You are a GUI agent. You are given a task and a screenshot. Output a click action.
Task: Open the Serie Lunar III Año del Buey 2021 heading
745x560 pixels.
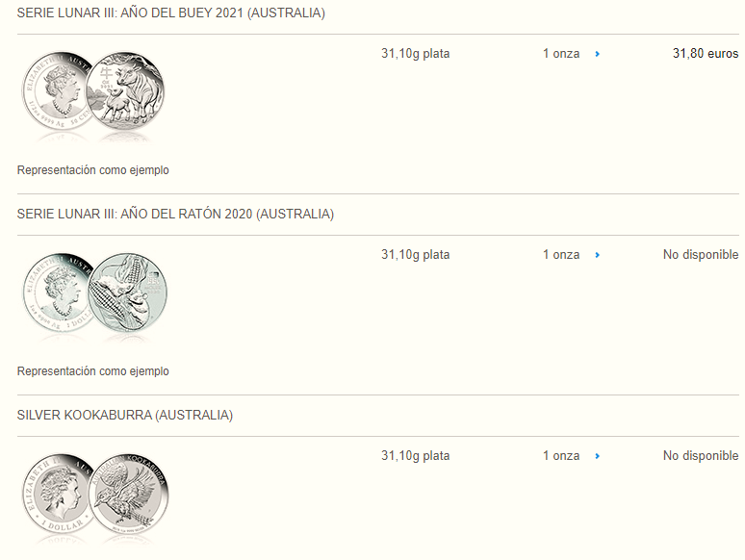tap(171, 13)
